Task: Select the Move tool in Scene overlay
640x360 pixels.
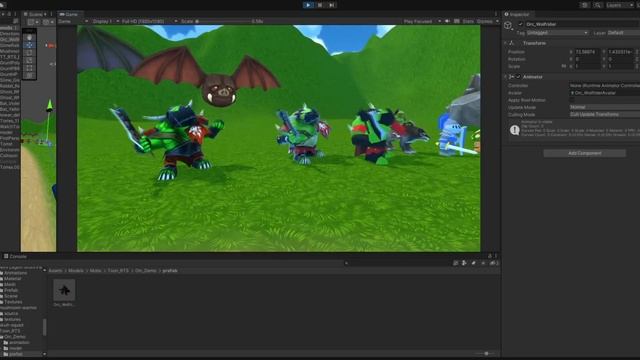Action: click(29, 45)
